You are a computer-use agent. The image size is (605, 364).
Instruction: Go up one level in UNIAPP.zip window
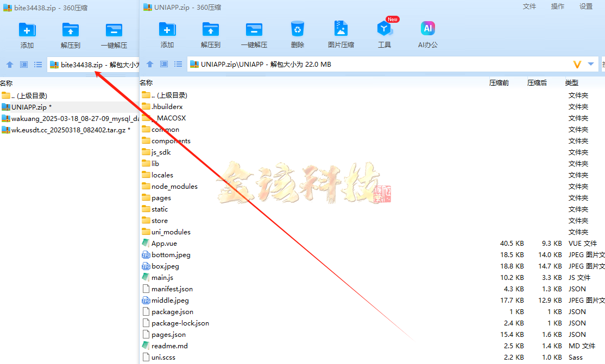pos(150,65)
